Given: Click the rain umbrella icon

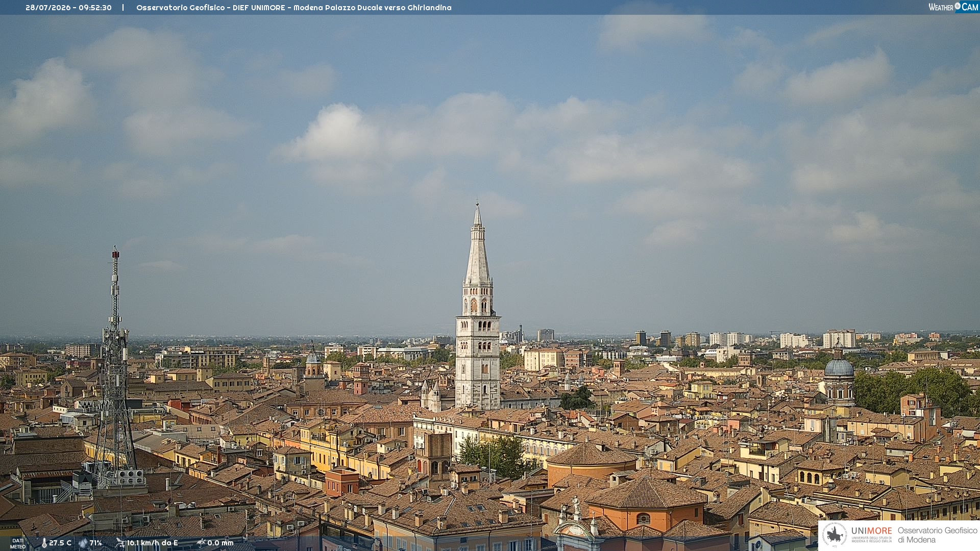Looking at the screenshot, I should coord(201,543).
